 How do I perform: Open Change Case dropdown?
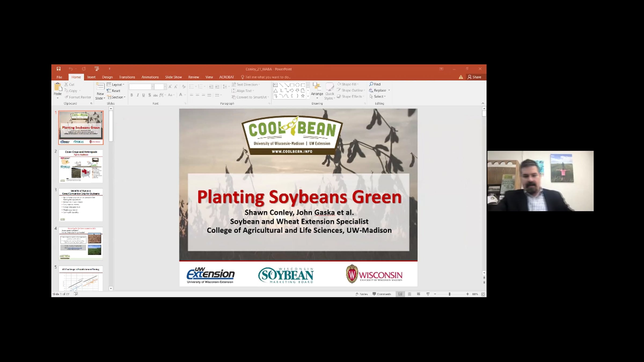(171, 95)
